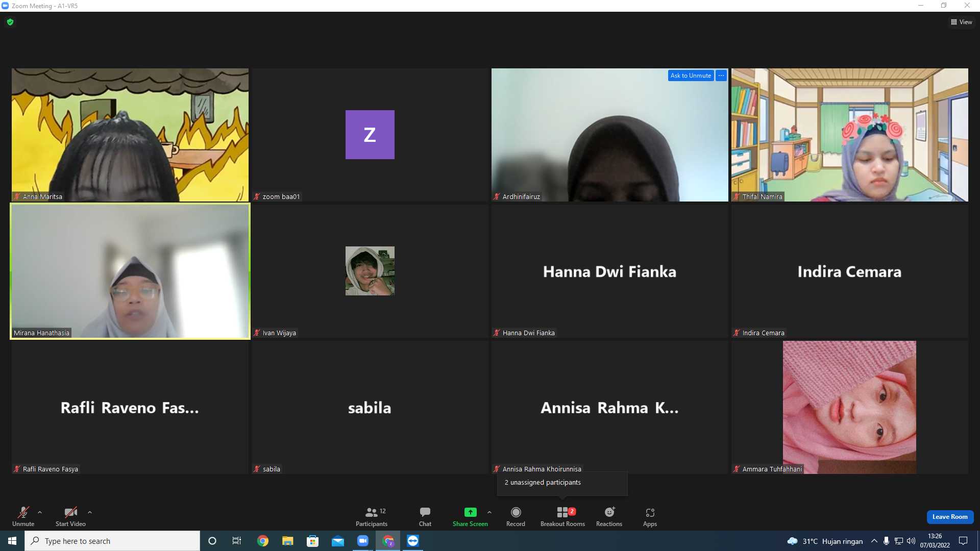Click the 2 unassigned participants tooltip
Screen dimensions: 980x551
(562, 483)
